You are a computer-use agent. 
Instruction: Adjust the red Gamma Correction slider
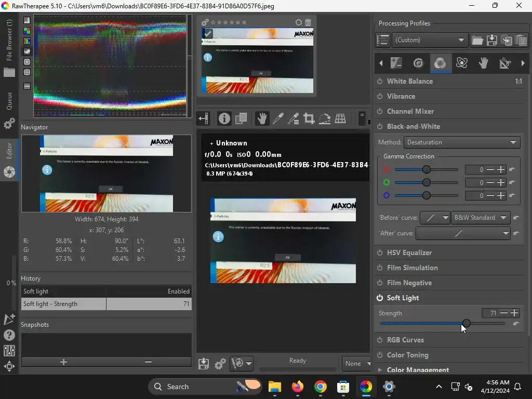(x=426, y=169)
